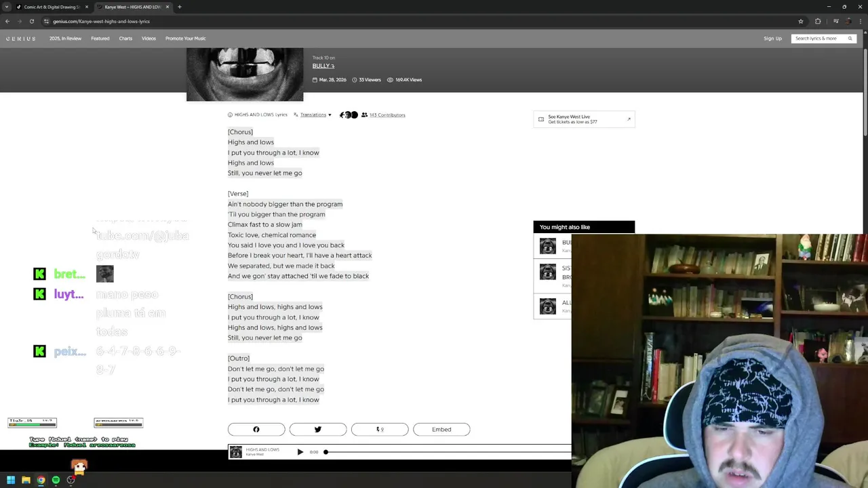Bookmark this page with the star icon
The image size is (868, 488).
[x=801, y=21]
